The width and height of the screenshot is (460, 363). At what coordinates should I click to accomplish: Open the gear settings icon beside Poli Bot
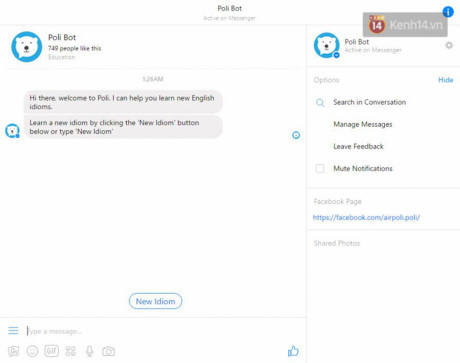point(449,45)
